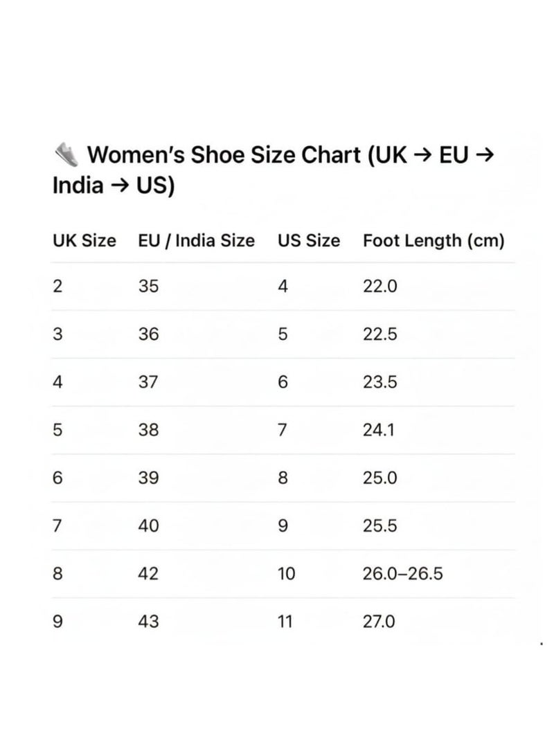The width and height of the screenshot is (554, 756).
Task: Click US size 10 cell
Action: [x=286, y=573]
